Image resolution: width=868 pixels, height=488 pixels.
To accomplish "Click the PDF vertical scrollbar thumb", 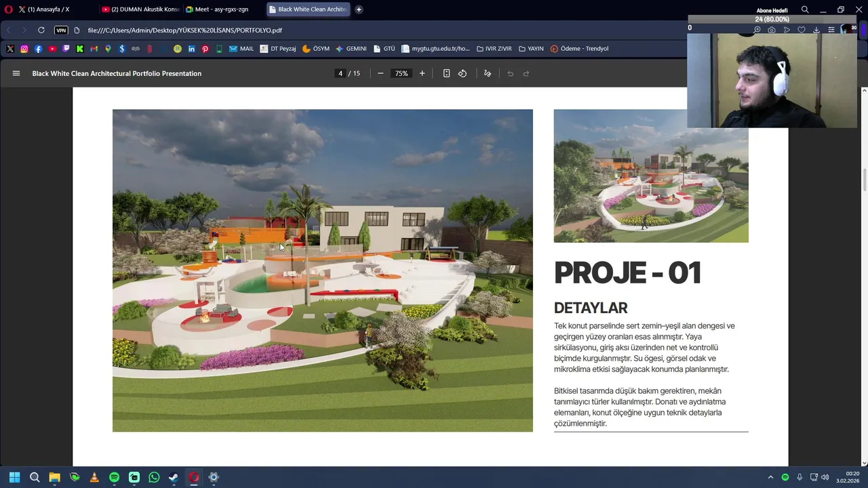I will tap(864, 180).
